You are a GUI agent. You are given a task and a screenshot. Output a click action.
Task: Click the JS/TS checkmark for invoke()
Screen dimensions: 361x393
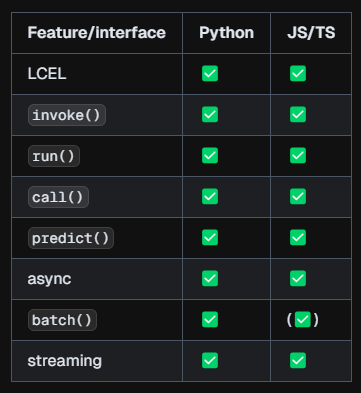coord(298,114)
